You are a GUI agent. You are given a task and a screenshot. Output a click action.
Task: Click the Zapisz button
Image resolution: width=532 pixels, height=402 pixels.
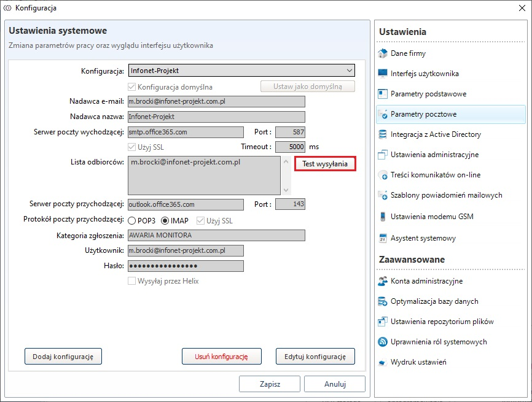point(270,384)
